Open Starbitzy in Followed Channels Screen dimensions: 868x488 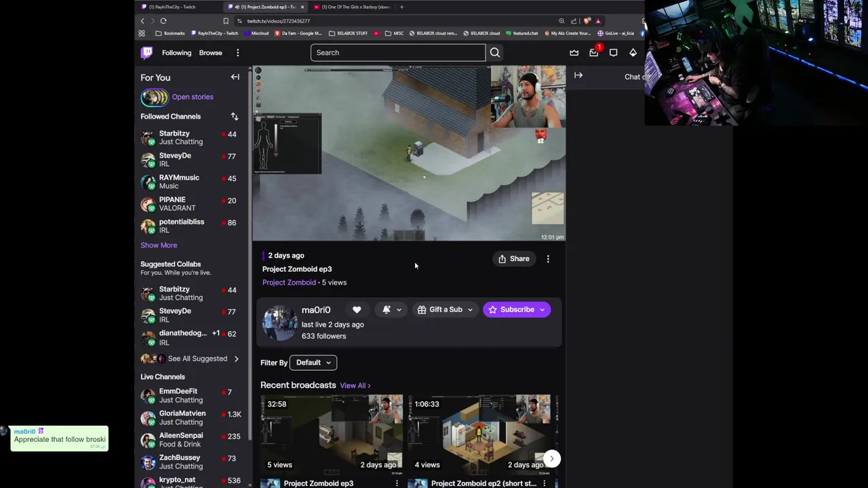tap(191, 138)
